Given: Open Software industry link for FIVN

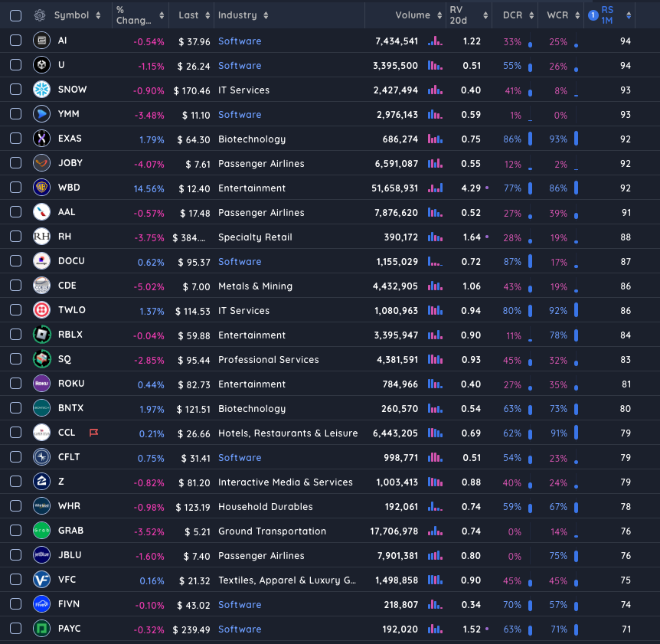Looking at the screenshot, I should (x=240, y=605).
